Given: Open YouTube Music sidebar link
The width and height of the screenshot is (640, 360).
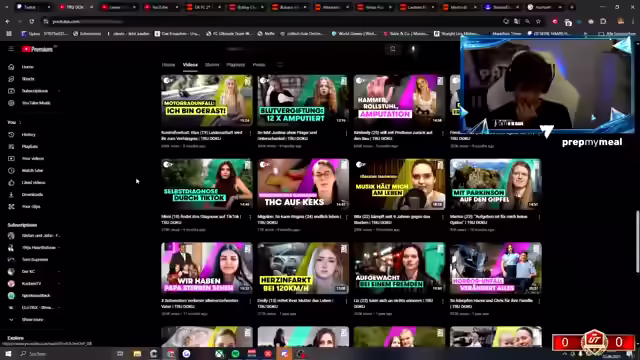Looking at the screenshot, I should click(32, 103).
